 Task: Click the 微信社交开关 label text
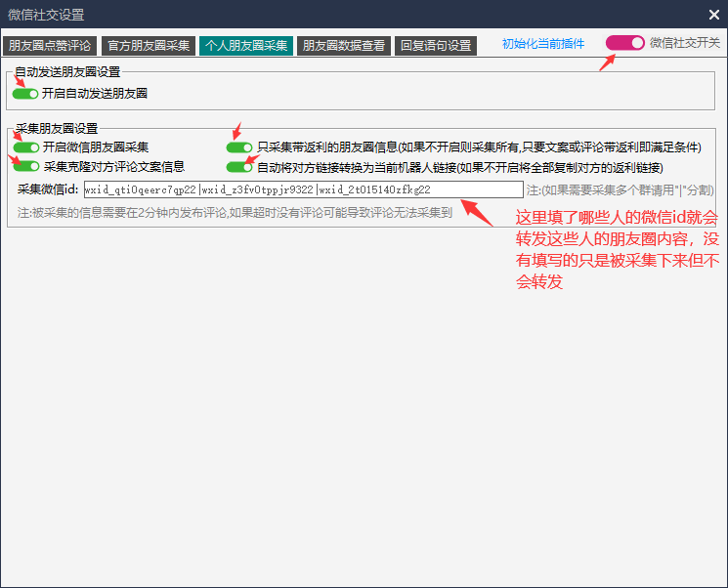pos(685,43)
